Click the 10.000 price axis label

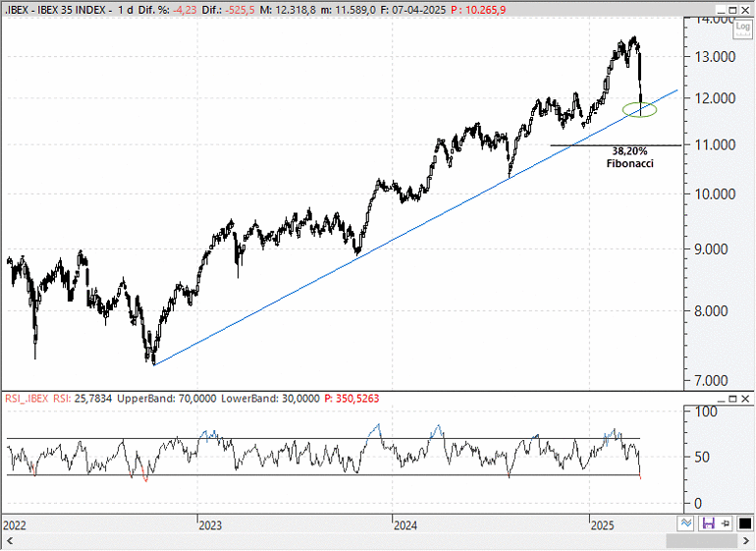click(715, 193)
